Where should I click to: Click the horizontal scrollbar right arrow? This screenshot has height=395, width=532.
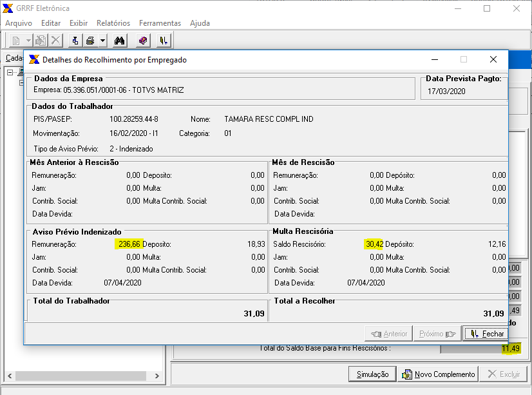pos(157,376)
